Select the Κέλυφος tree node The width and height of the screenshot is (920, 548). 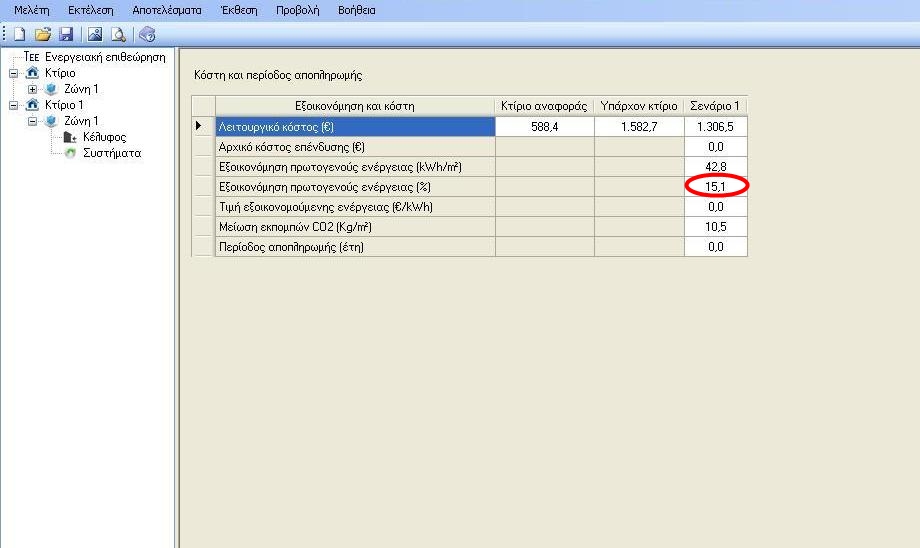point(104,137)
